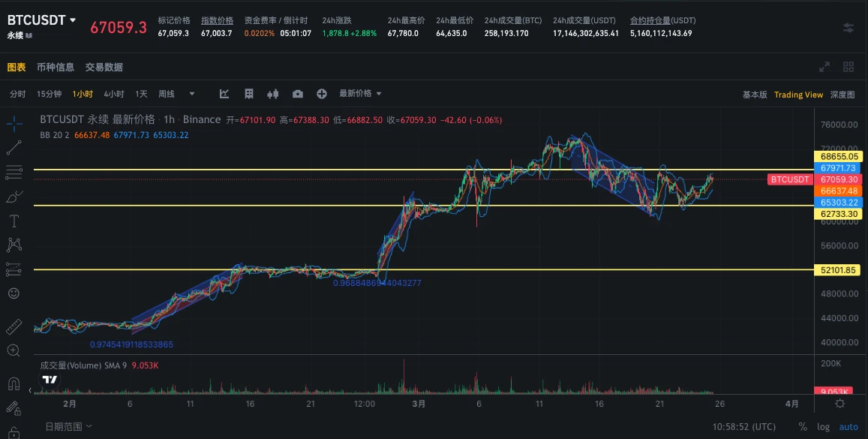This screenshot has width=868, height=439.
Task: Select the ruler measure tool
Action: tap(13, 326)
